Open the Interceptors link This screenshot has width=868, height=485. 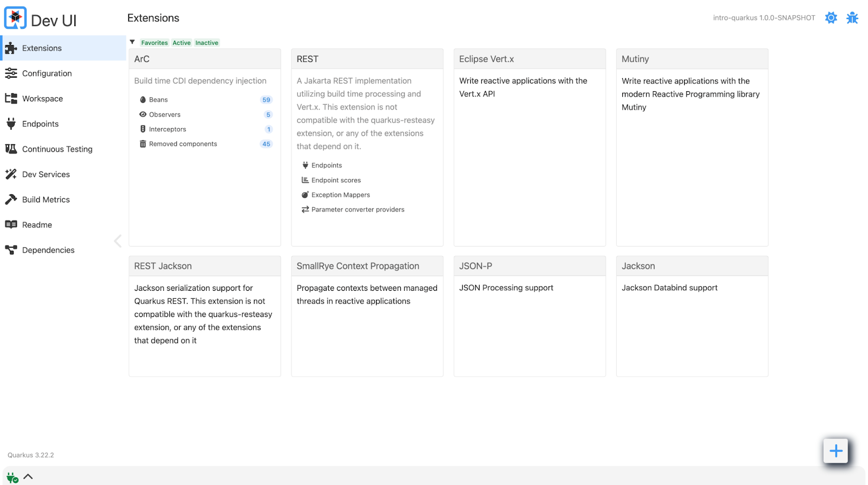[168, 129]
